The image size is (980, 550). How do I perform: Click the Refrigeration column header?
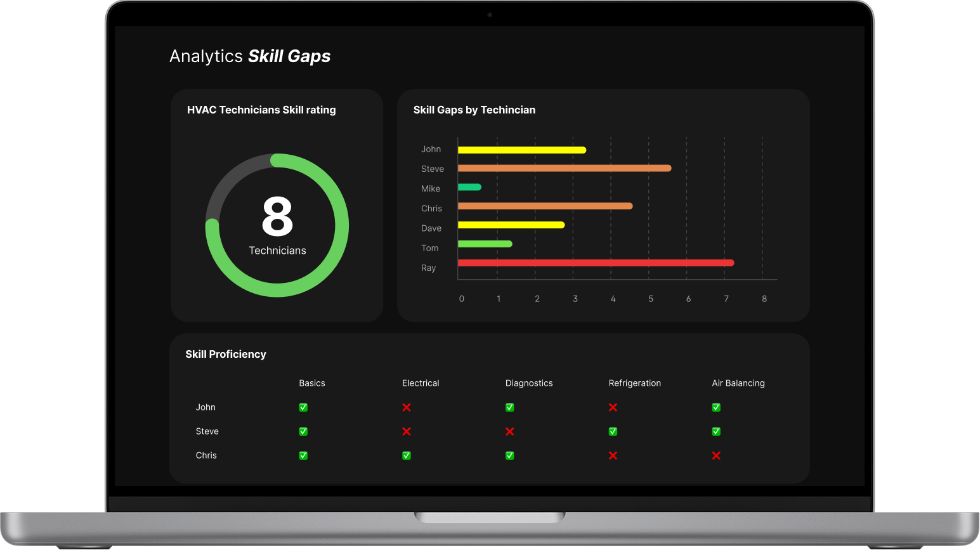635,383
